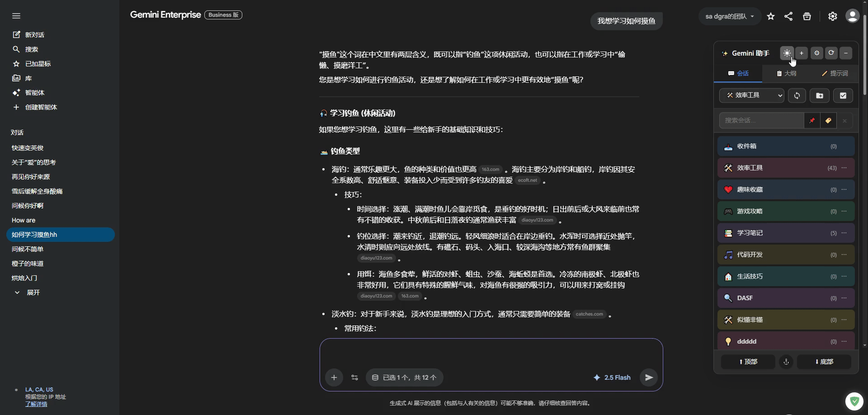Open more options for 效率工具 folder
This screenshot has height=415, width=868.
pos(844,168)
